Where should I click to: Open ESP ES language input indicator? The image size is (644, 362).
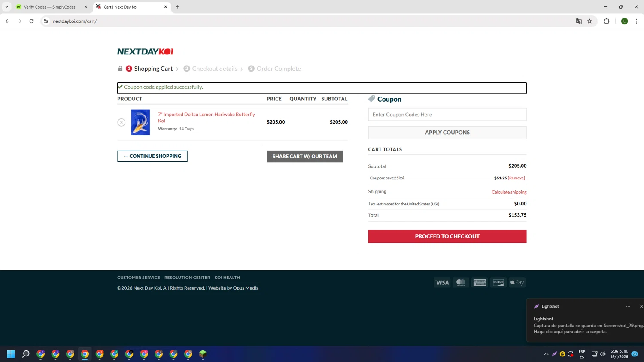click(582, 354)
